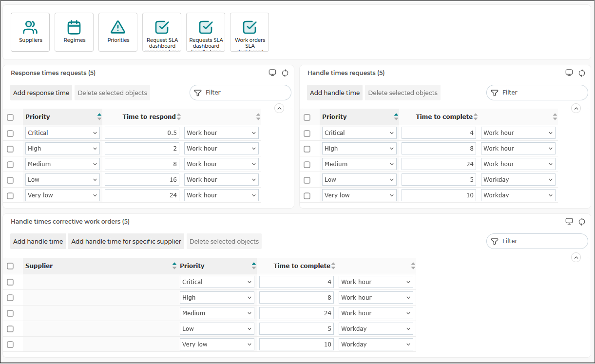Open the Priorities warning tile

point(118,32)
